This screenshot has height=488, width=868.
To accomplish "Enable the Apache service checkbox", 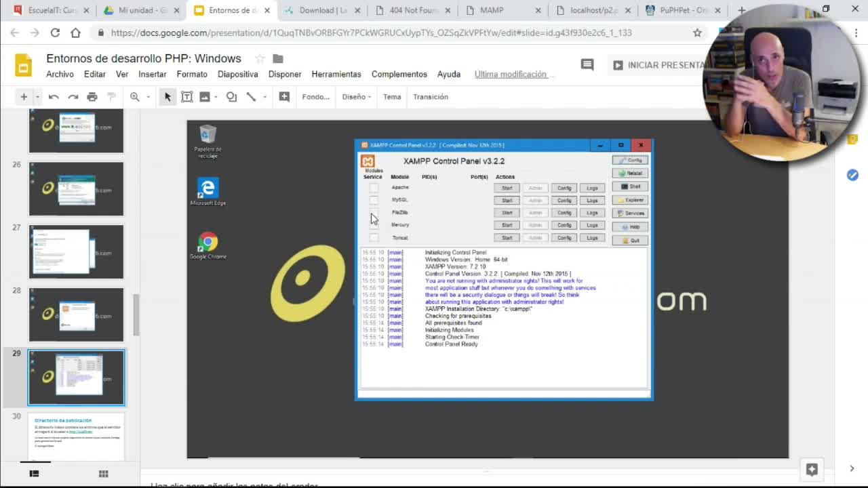I will tap(374, 187).
